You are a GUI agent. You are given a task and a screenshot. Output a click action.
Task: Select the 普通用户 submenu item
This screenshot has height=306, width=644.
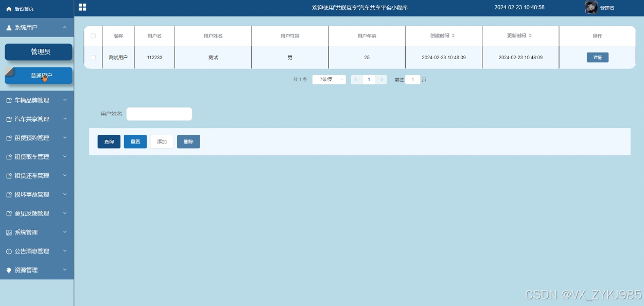(x=39, y=76)
